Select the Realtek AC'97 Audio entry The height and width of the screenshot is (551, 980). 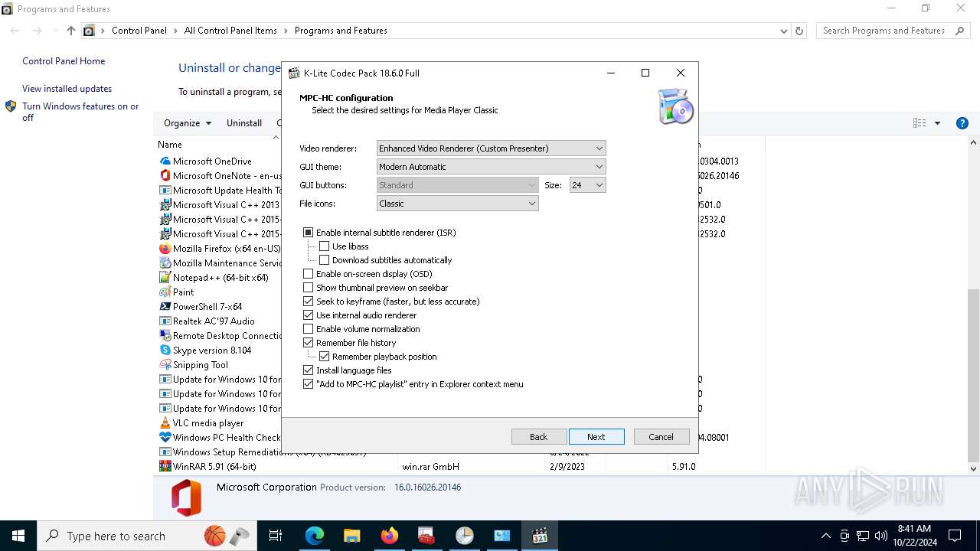[214, 321]
